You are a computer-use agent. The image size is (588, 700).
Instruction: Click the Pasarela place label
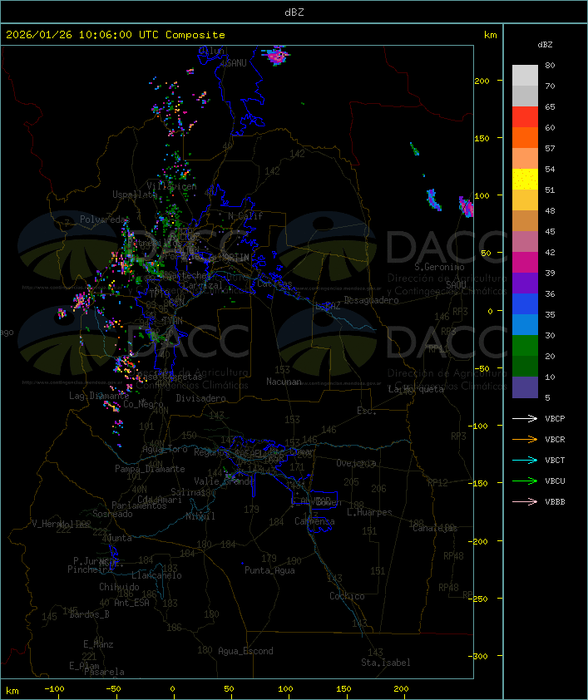tap(104, 672)
